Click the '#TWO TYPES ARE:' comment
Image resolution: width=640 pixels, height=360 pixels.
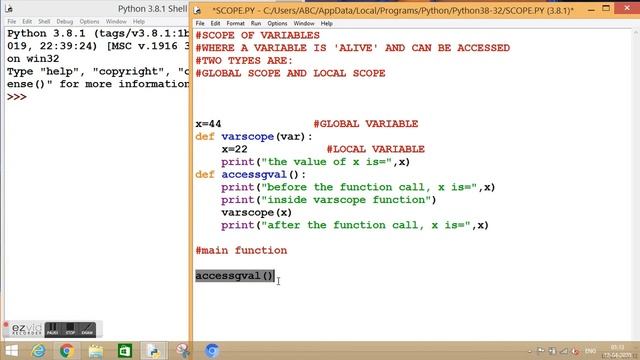click(x=244, y=60)
